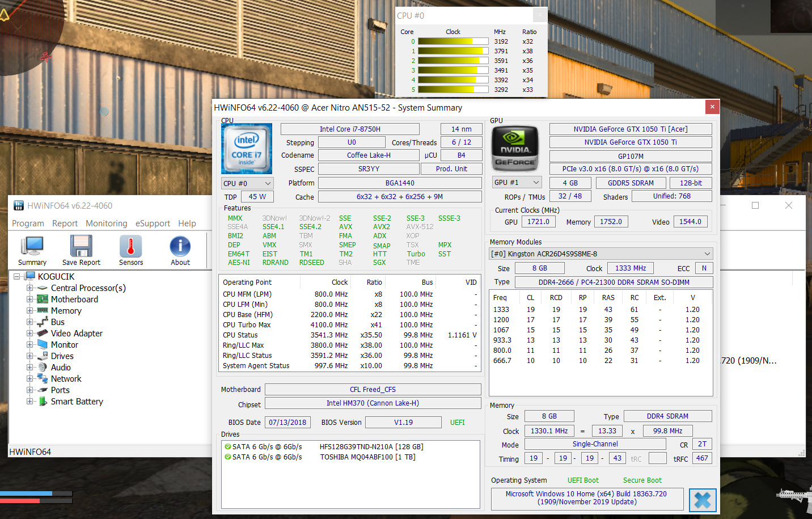812x519 pixels.
Task: Click the About info icon
Action: pos(180,246)
